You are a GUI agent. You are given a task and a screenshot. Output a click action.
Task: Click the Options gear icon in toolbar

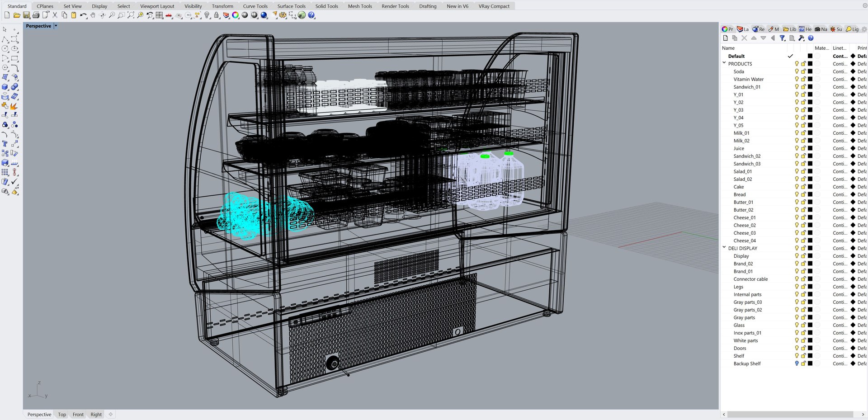tap(283, 15)
